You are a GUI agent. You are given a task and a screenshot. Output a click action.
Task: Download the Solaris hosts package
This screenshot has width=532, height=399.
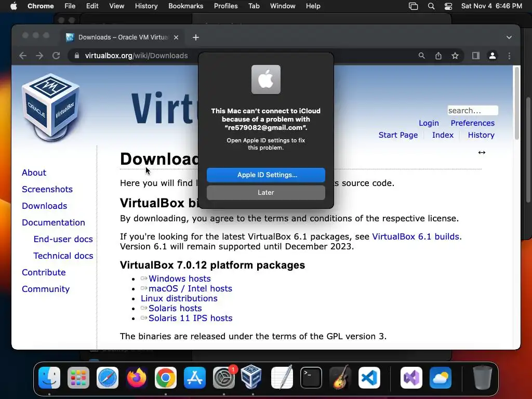click(x=175, y=308)
